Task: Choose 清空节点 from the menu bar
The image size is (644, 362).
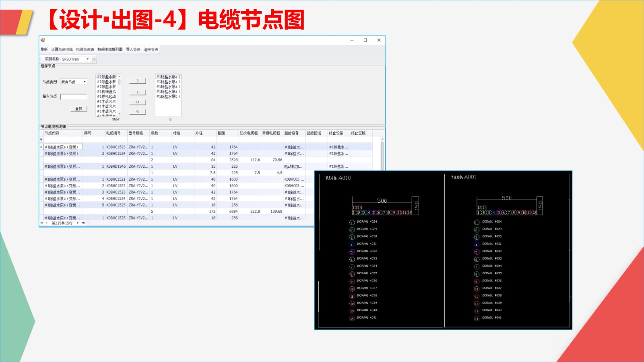Action: coord(151,49)
